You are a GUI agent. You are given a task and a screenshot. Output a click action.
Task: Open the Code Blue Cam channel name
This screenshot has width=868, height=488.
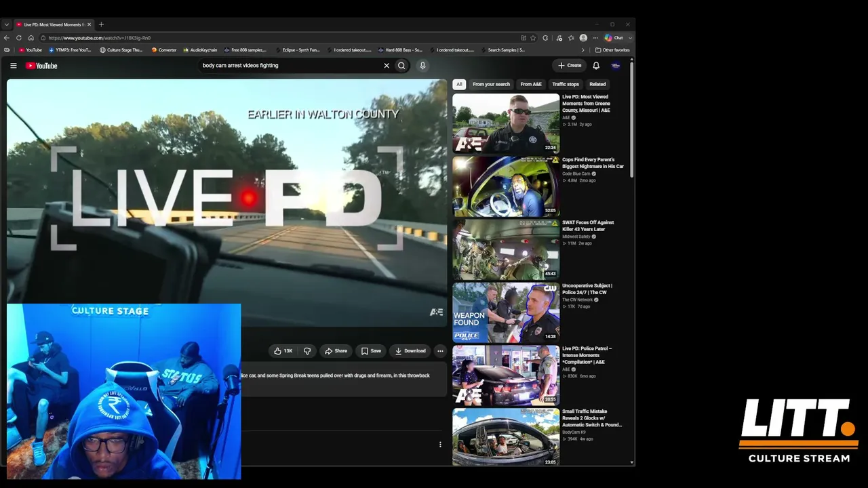pos(576,174)
